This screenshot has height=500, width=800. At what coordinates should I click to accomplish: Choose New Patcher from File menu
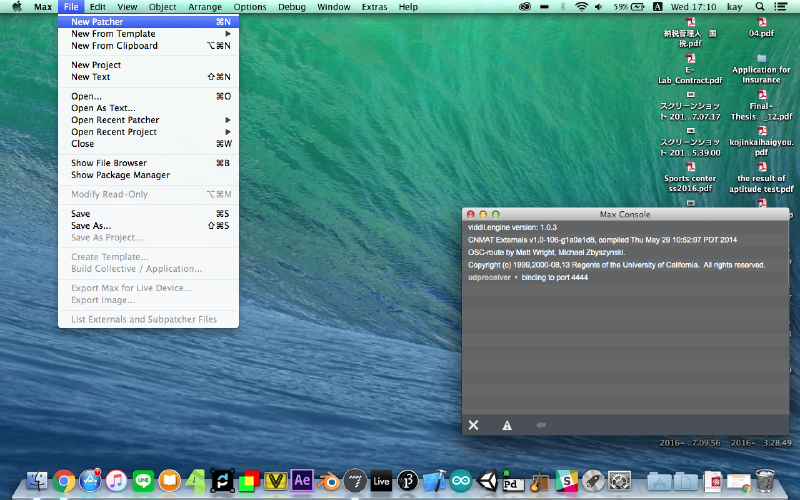tap(148, 22)
